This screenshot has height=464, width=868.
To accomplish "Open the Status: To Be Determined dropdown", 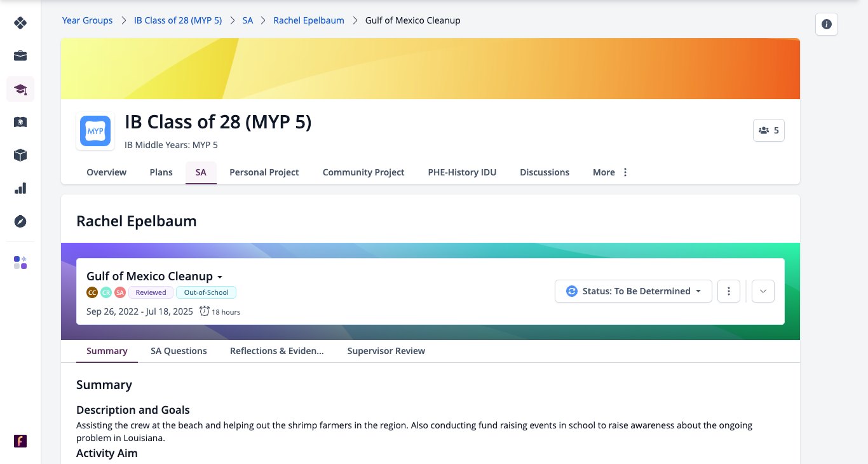I will (634, 291).
